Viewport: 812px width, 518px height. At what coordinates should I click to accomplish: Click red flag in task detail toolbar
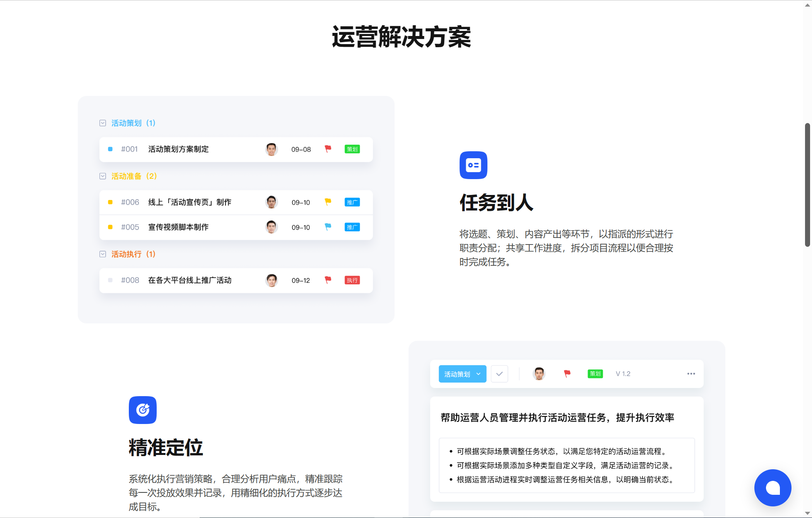pos(567,374)
